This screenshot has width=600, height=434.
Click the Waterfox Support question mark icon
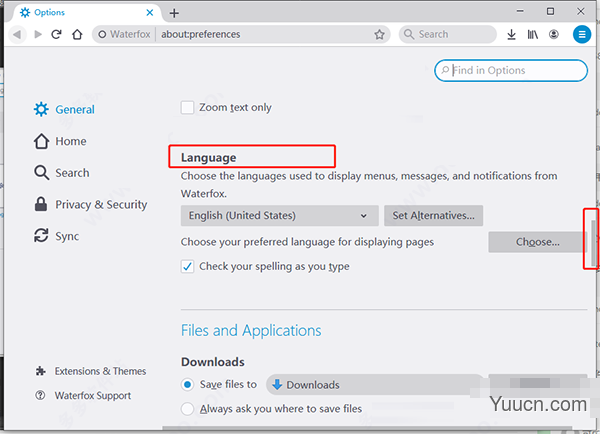click(40, 395)
